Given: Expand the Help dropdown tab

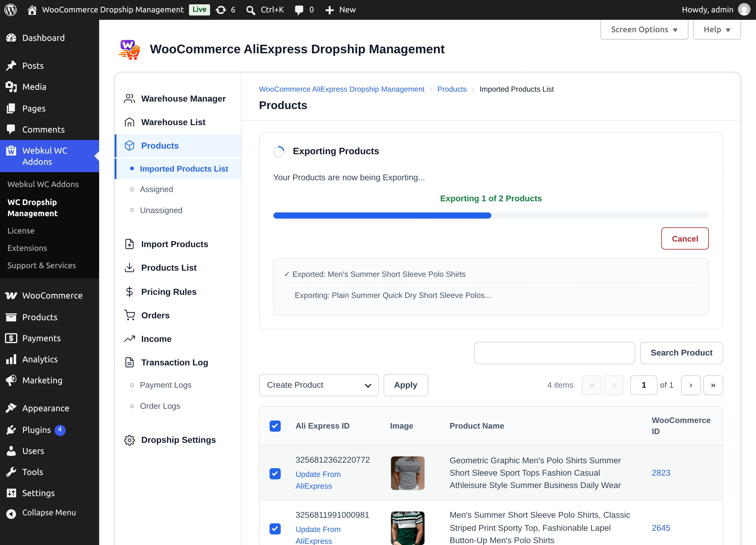Looking at the screenshot, I should click(x=717, y=30).
